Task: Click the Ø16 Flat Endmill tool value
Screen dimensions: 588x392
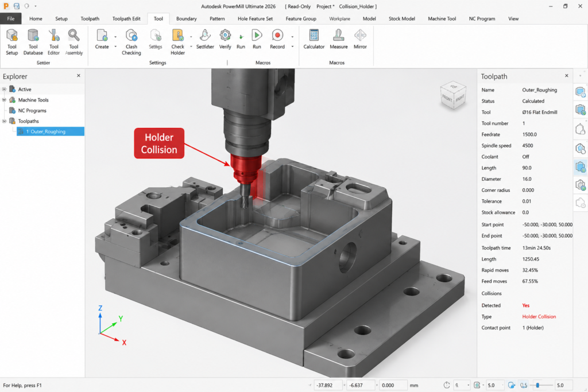Action: pos(540,112)
